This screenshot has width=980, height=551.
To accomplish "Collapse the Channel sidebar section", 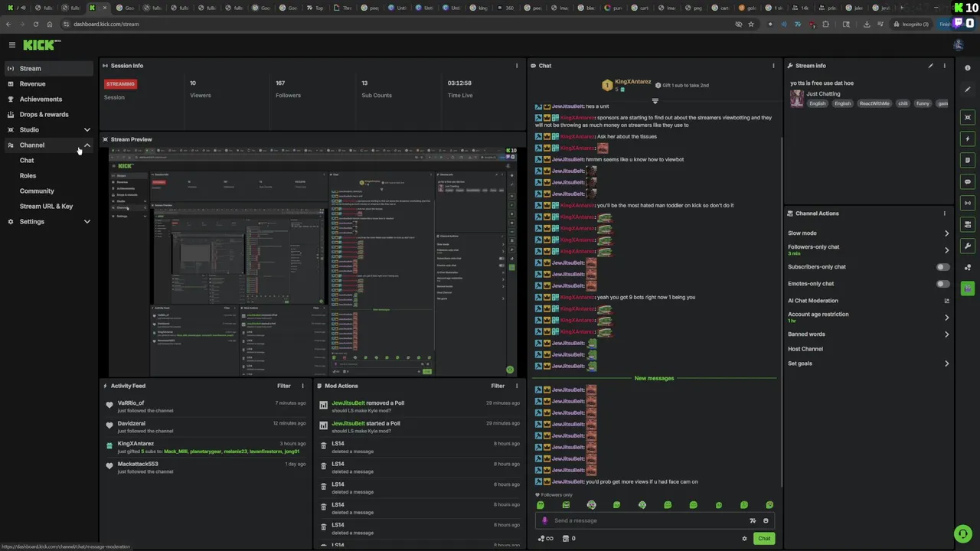I will [x=49, y=145].
